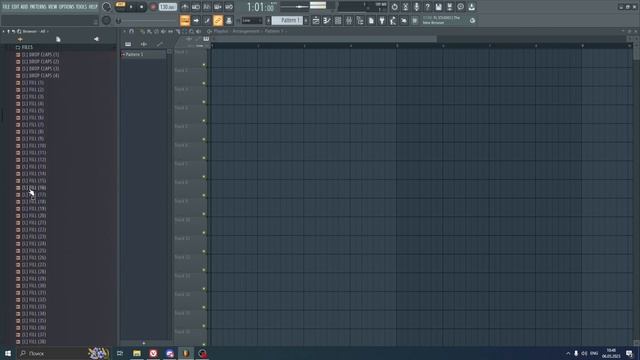640x360 pixels.
Task: Open the Playlist view icon
Action: pos(316,20)
